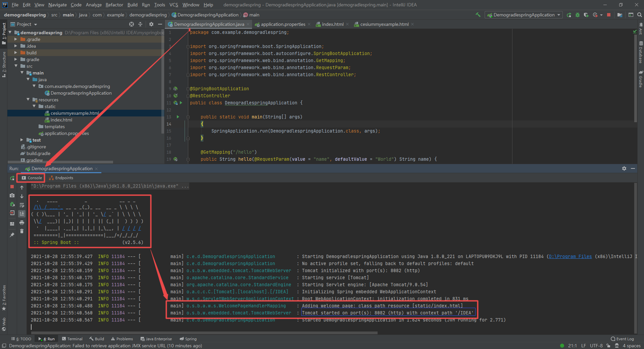Screen dimensions: 644x349
Task: Rerun the application from the top toolbar
Action: 569,15
